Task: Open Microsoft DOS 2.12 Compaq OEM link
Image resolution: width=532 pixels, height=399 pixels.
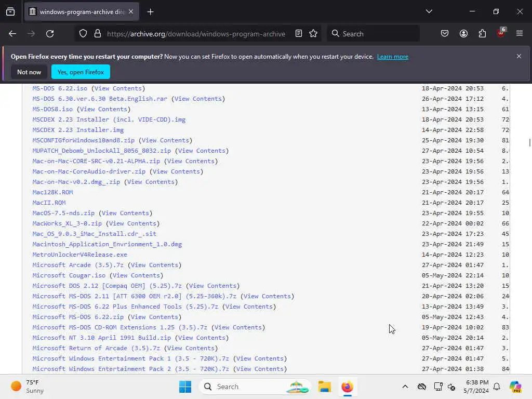Action: coord(107,286)
